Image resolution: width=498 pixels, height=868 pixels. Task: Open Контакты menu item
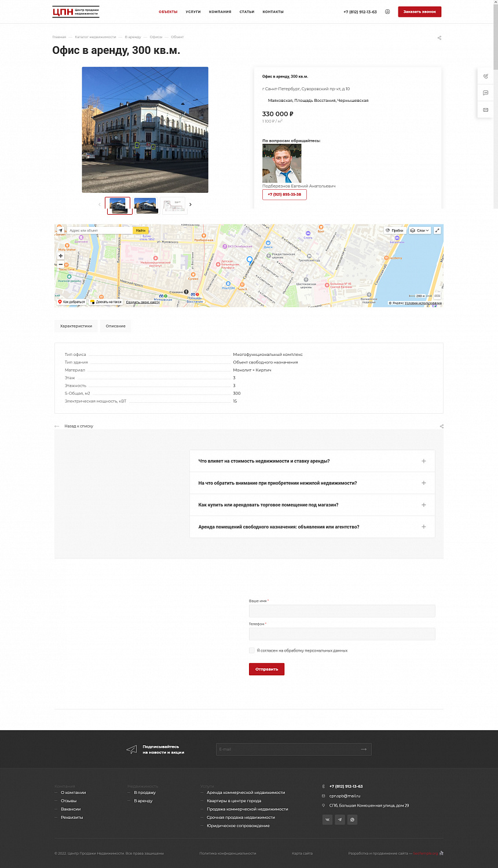[x=273, y=12]
